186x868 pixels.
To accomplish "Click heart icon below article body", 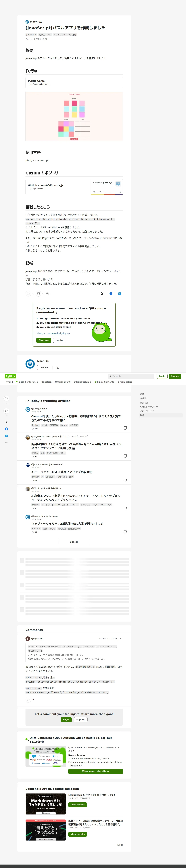I will (x=28, y=294).
